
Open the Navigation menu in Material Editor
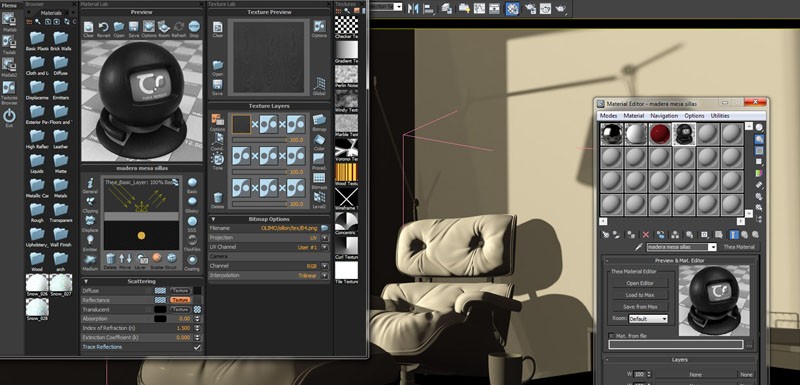(x=664, y=116)
